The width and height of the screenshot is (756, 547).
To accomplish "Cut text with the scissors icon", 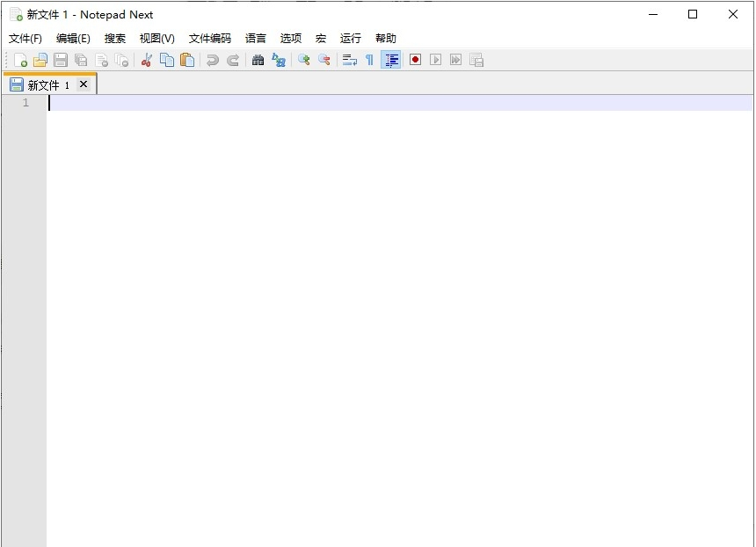I will pyautogui.click(x=145, y=59).
